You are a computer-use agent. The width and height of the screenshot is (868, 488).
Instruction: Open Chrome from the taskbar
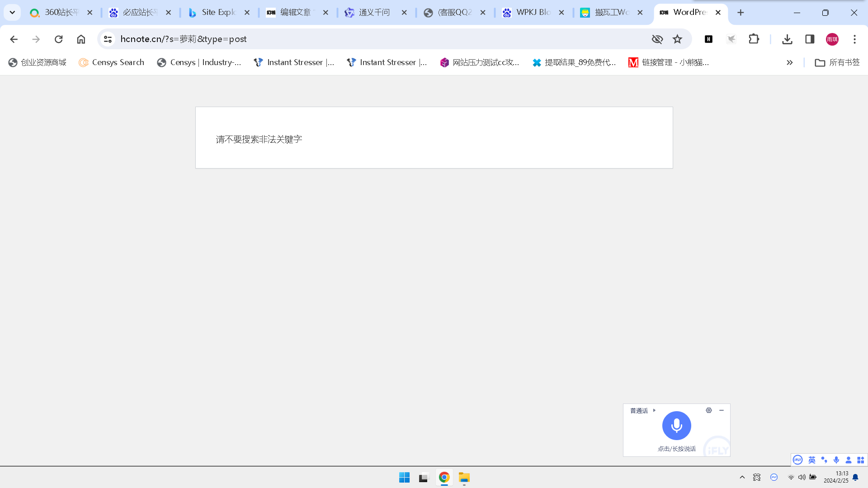point(444,478)
